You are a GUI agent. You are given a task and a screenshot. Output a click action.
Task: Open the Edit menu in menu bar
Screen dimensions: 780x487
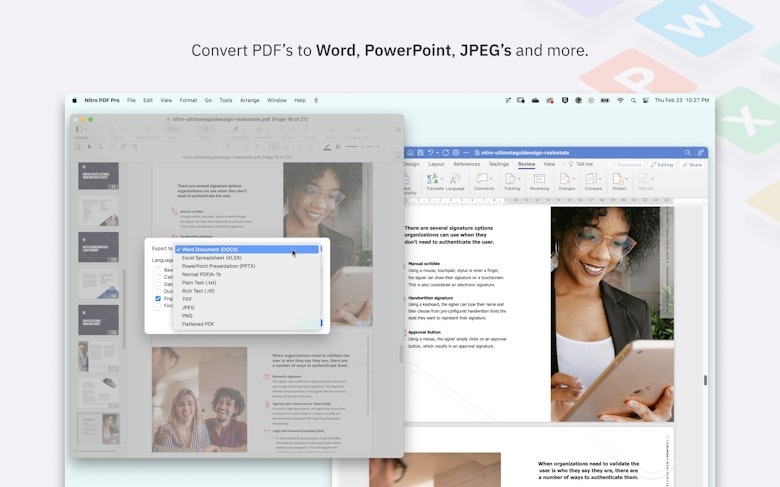tap(148, 100)
